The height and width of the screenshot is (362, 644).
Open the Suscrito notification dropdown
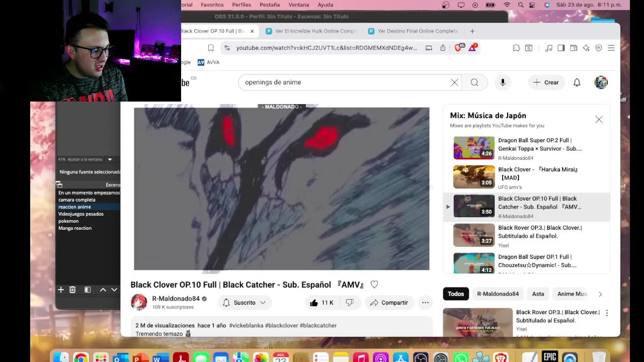pyautogui.click(x=245, y=303)
